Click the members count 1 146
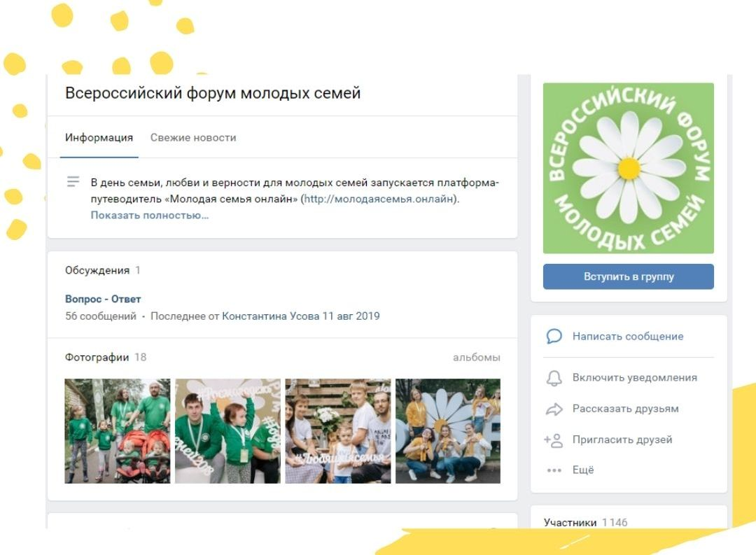 coord(615,523)
